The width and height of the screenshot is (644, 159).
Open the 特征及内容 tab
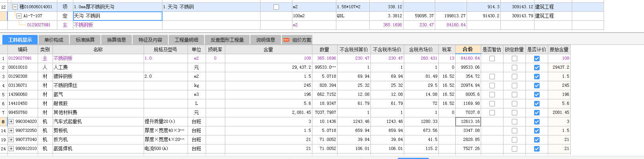tap(150, 40)
